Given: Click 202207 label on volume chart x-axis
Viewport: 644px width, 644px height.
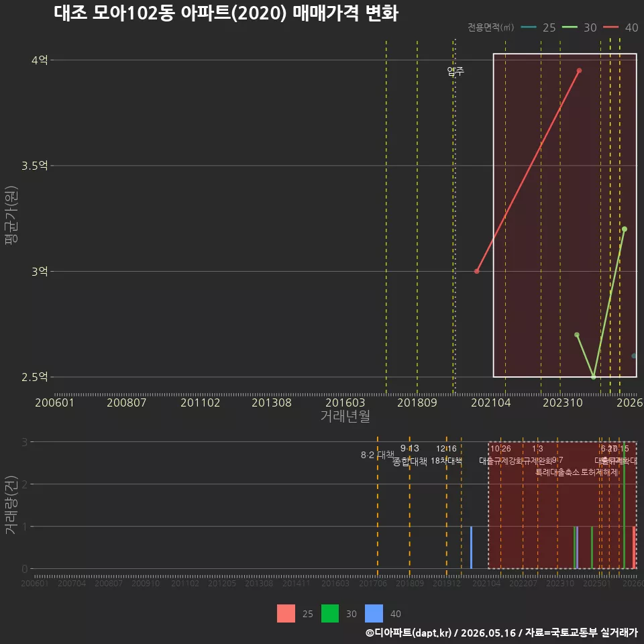Looking at the screenshot, I should tap(523, 583).
